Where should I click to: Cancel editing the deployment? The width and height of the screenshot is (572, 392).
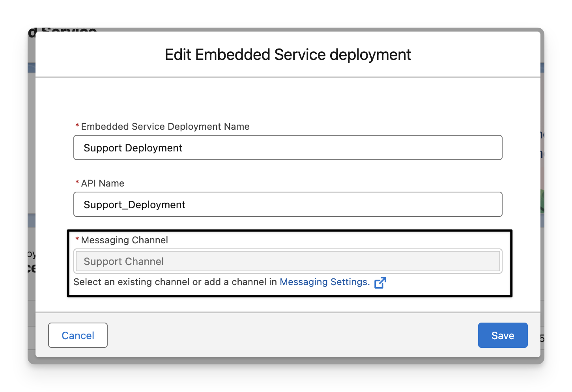click(78, 335)
